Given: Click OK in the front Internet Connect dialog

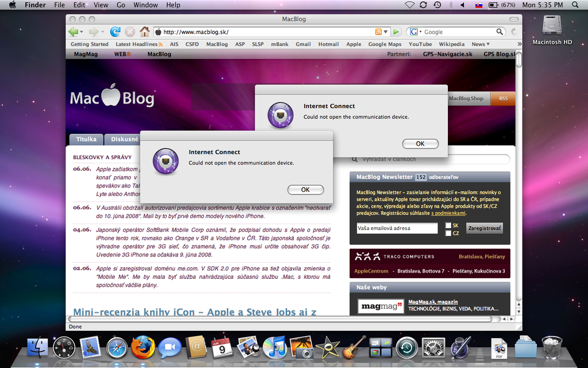Looking at the screenshot, I should [305, 190].
